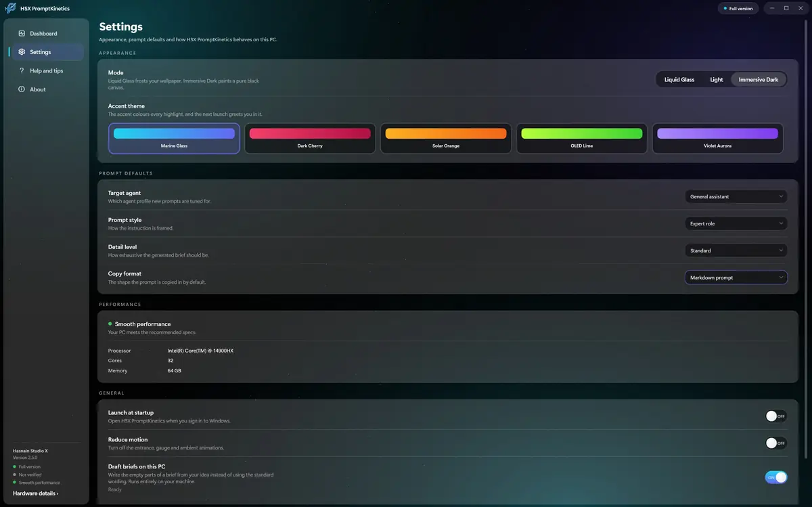Click the green Smooth performance status dot
Viewport: 812px width, 507px height.
click(110, 324)
